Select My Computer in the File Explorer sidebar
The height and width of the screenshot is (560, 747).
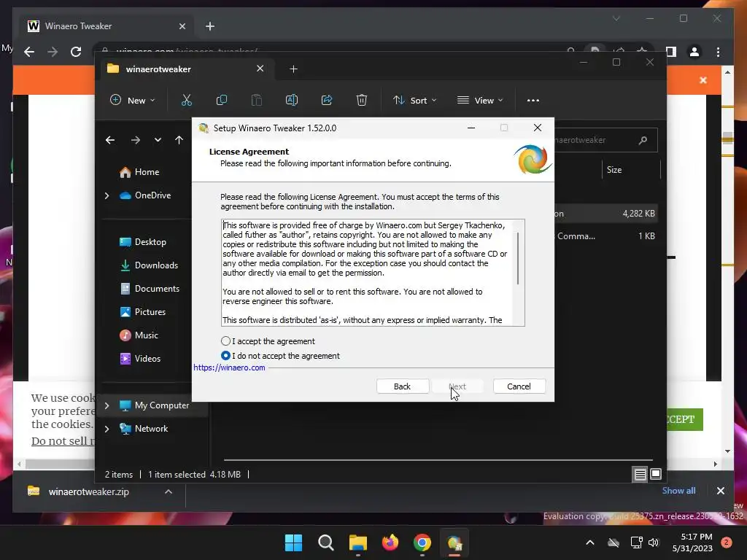pos(154,405)
